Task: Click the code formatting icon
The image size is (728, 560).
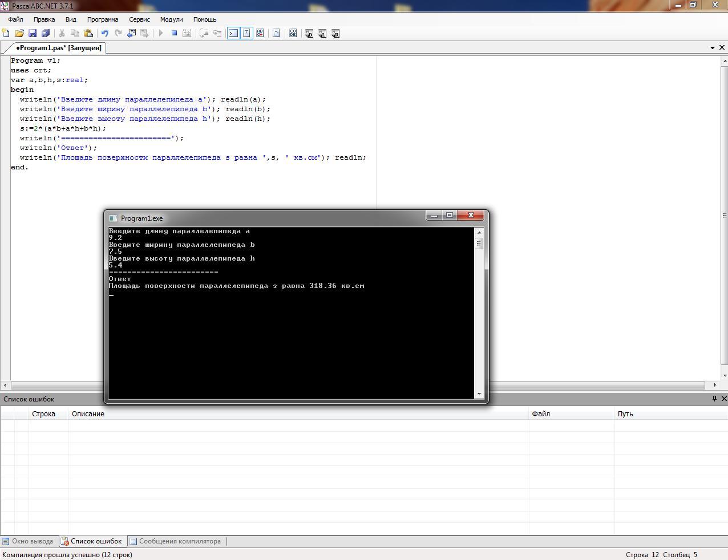Action: tap(276, 33)
